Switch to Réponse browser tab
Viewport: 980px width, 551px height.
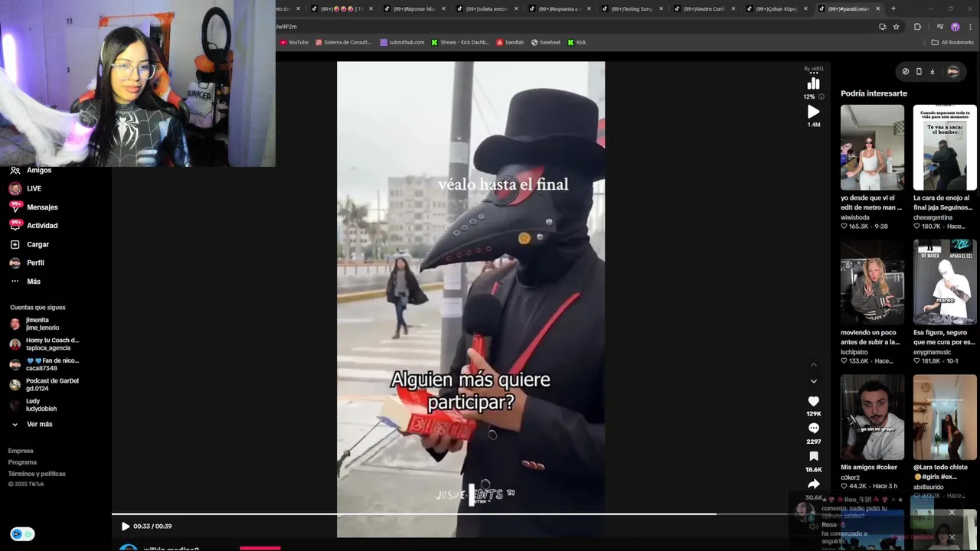(x=413, y=8)
